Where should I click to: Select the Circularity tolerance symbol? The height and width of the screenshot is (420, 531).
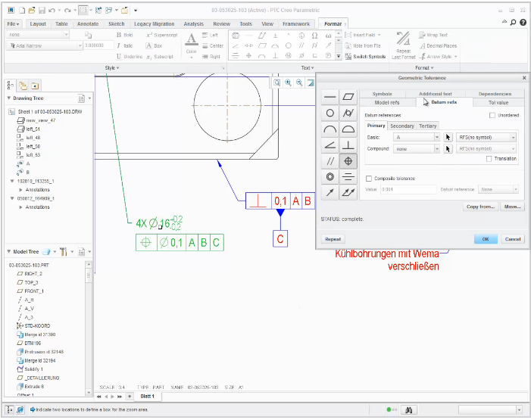[x=330, y=113]
